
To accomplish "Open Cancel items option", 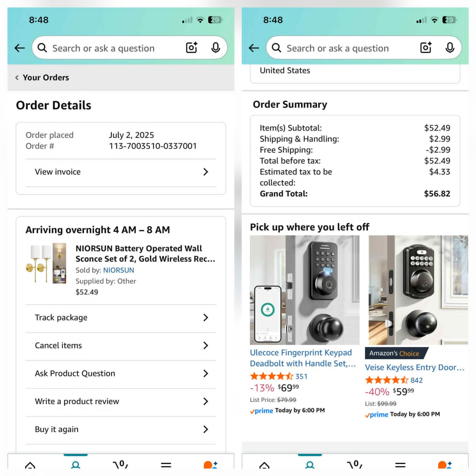I will click(121, 345).
